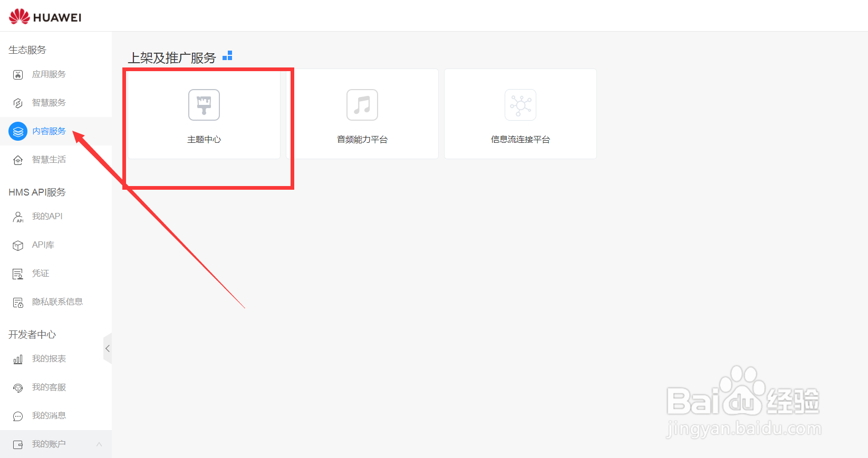Open 智慧服务 menu item
The width and height of the screenshot is (868, 458).
(x=49, y=103)
